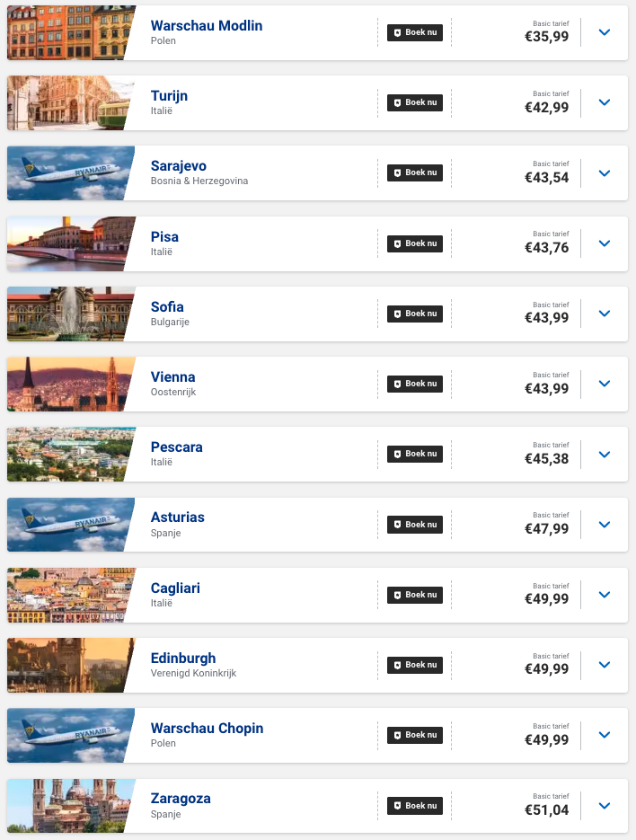Click the Cagliari colorful houses thumbnail

pyautogui.click(x=68, y=595)
